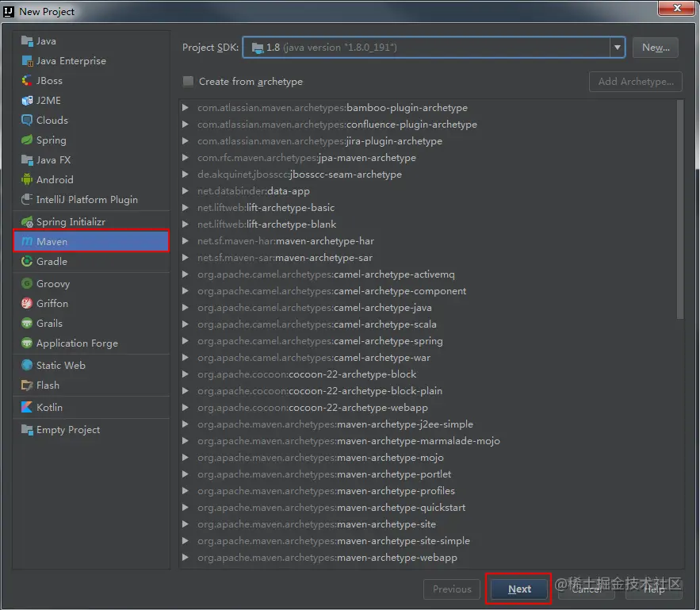
Task: Select the Gradle icon
Action: tap(27, 261)
